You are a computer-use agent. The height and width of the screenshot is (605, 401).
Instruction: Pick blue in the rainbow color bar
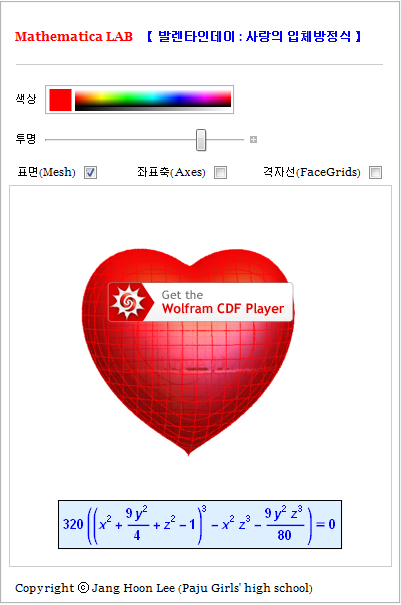coord(179,98)
